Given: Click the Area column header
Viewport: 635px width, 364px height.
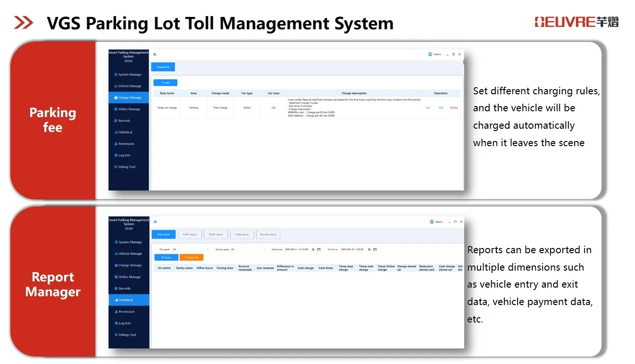Looking at the screenshot, I should (x=193, y=93).
